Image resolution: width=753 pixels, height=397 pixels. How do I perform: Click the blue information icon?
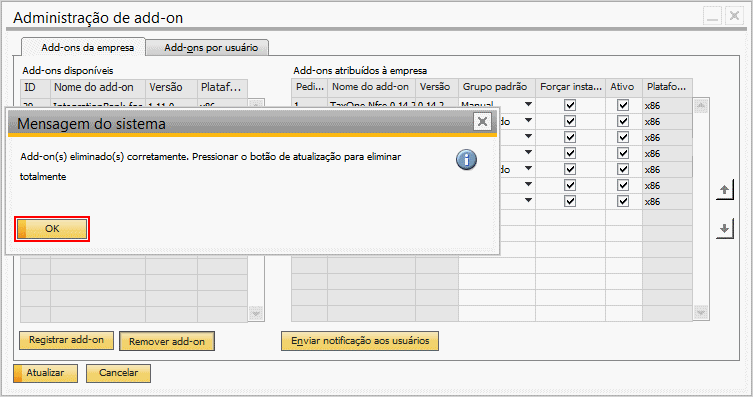[466, 160]
